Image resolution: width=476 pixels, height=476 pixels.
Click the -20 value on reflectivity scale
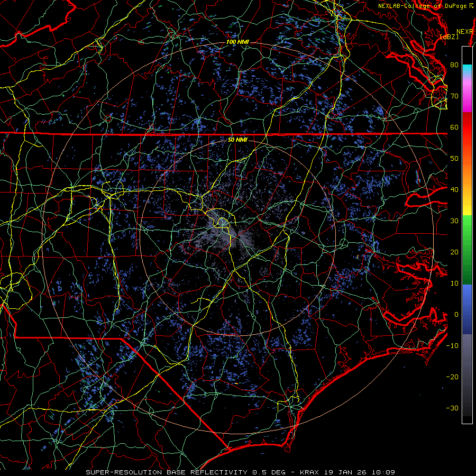[452, 377]
